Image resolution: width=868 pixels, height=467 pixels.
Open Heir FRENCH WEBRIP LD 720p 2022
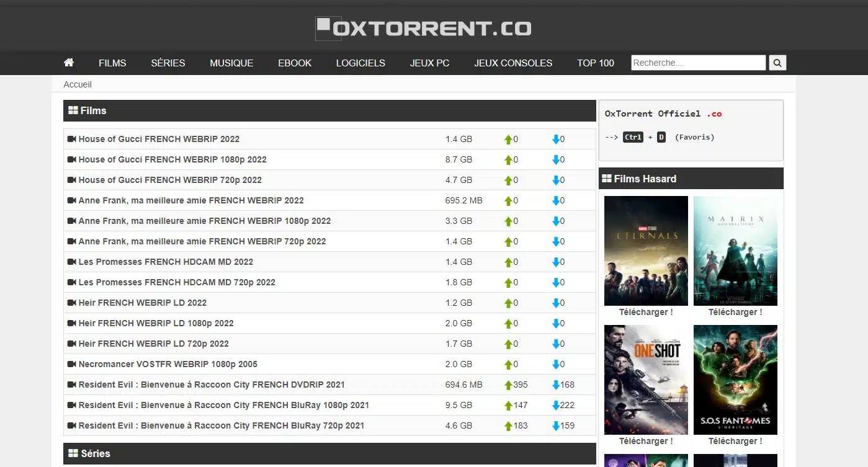coord(154,344)
